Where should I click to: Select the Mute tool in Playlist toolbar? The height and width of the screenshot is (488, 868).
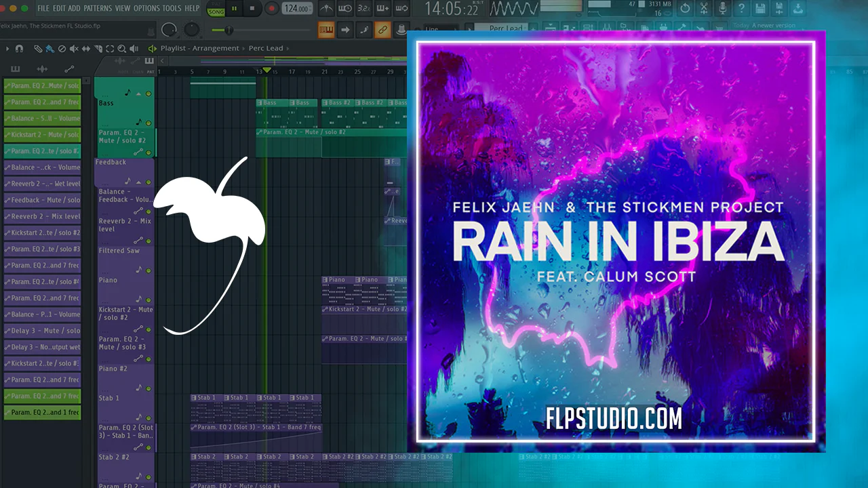(x=74, y=49)
